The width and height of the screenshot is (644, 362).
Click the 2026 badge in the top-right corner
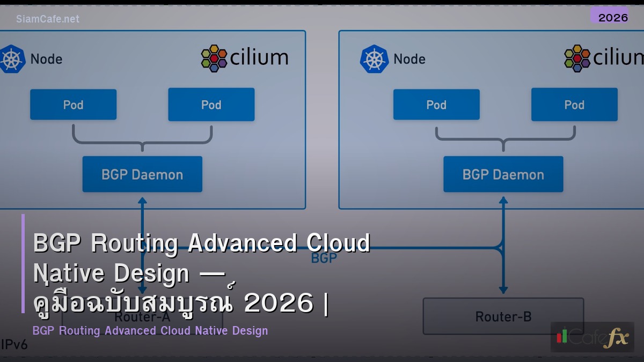coord(612,17)
